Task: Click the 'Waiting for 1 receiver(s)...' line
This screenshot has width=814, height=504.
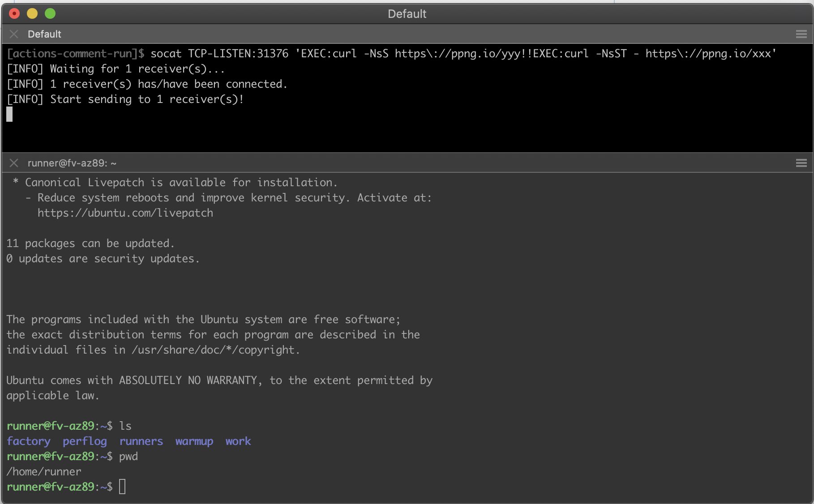Action: click(x=116, y=69)
